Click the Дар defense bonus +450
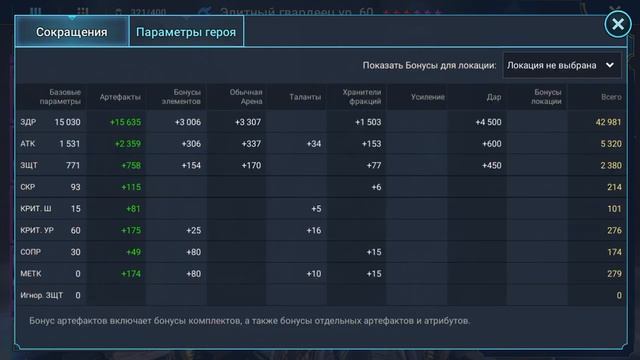640x360 pixels. click(491, 165)
